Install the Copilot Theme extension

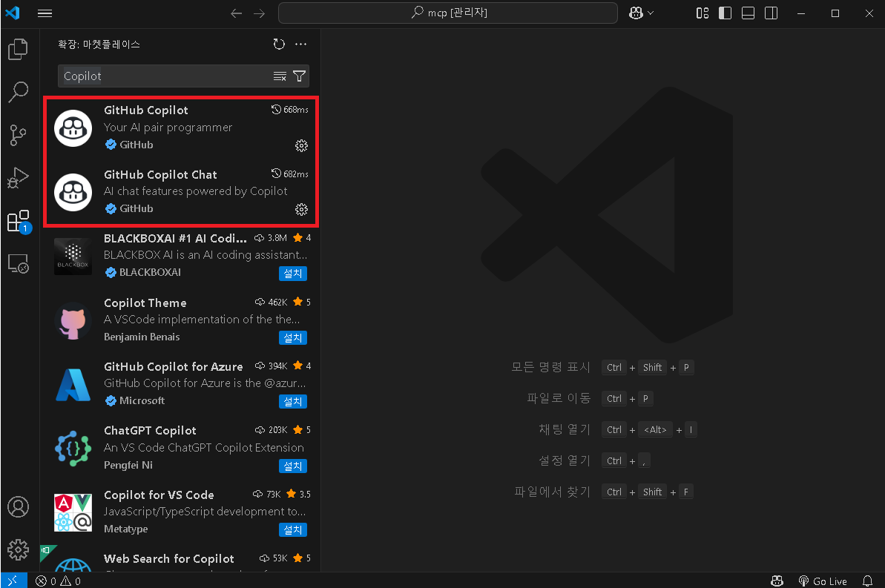pyautogui.click(x=293, y=338)
